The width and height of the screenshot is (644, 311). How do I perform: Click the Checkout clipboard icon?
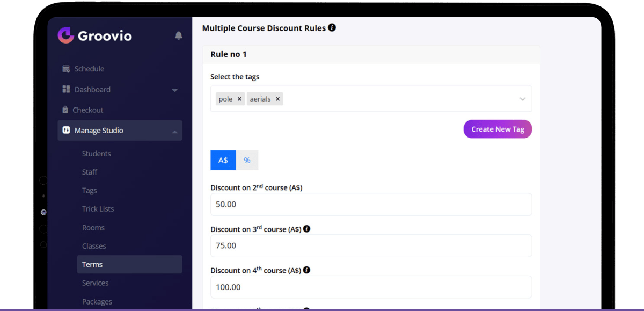tap(65, 110)
